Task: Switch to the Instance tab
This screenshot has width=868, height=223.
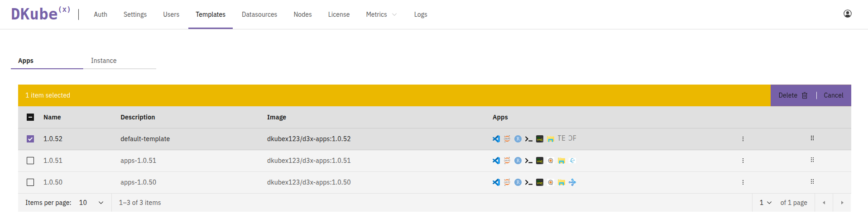Action: [104, 61]
